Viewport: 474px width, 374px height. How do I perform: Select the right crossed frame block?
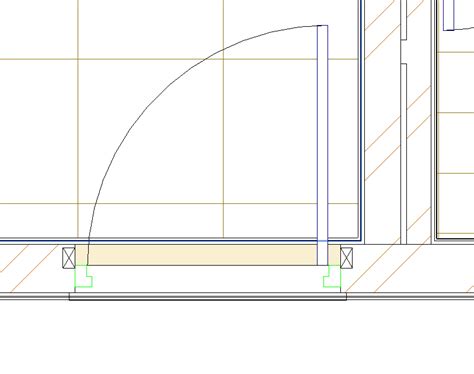click(346, 258)
